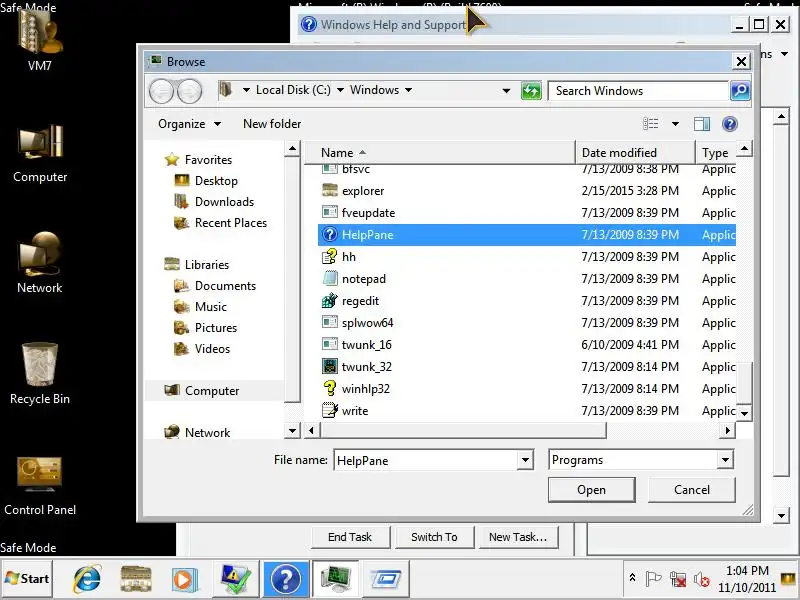The width and height of the screenshot is (800, 600).
Task: Expand the Local Disk (C:) breadcrumb arrow
Action: [340, 90]
